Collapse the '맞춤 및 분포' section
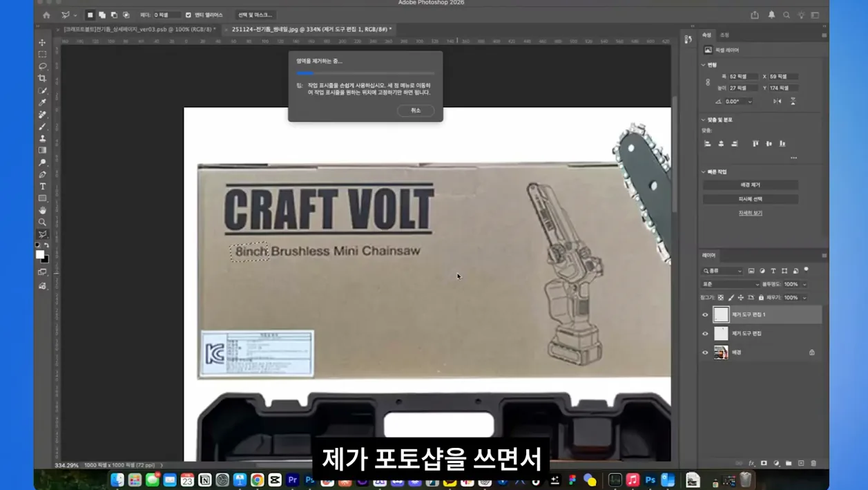 pyautogui.click(x=704, y=120)
